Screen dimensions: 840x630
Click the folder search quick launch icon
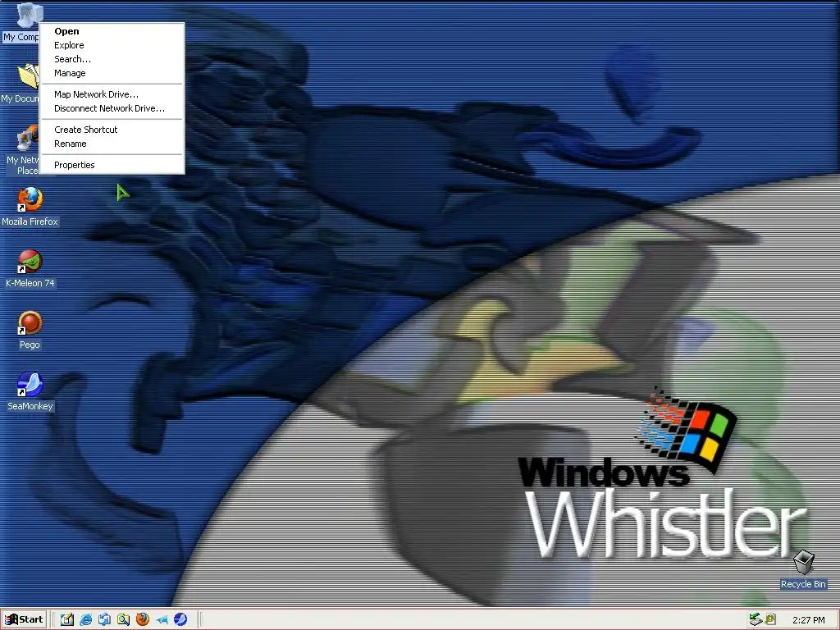click(x=123, y=620)
